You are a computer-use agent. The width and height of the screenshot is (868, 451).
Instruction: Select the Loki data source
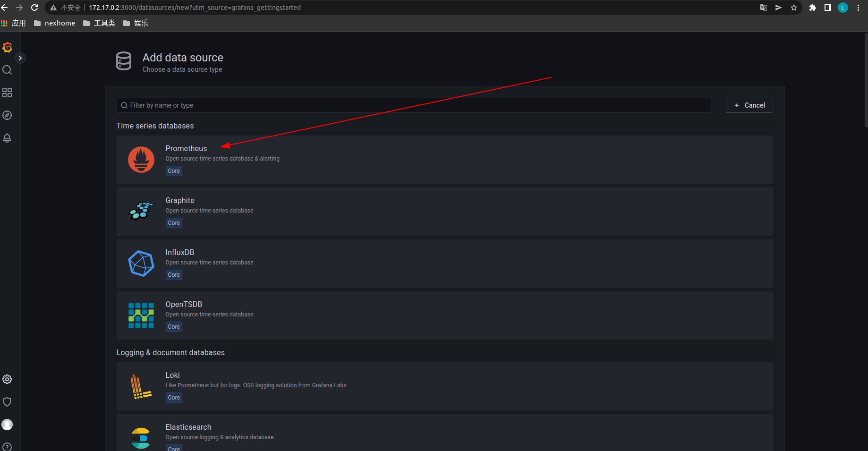point(445,386)
